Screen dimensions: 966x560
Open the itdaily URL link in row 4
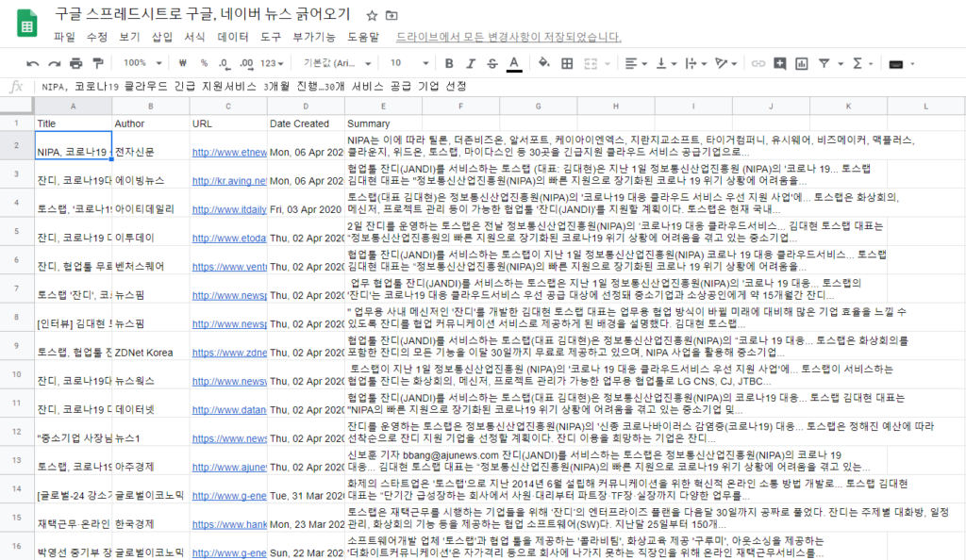pyautogui.click(x=229, y=209)
